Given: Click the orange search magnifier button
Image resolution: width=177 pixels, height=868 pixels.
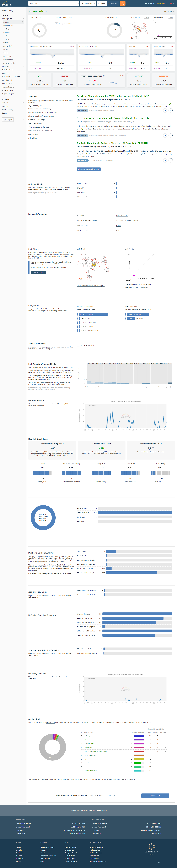Looking at the screenshot, I should [x=123, y=3].
